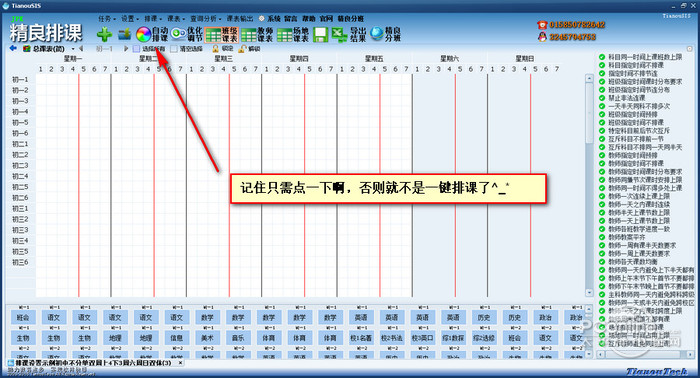Open the 课表 dropdown menu
This screenshot has height=378, width=700.
click(176, 19)
